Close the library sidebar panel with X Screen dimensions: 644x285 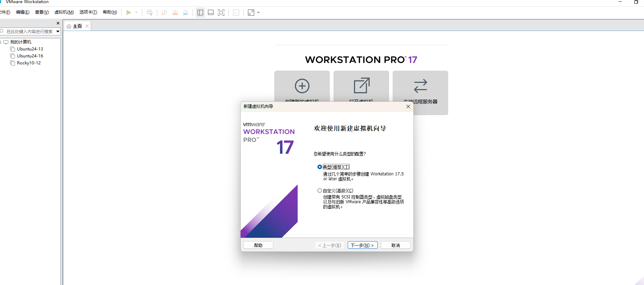tap(58, 23)
